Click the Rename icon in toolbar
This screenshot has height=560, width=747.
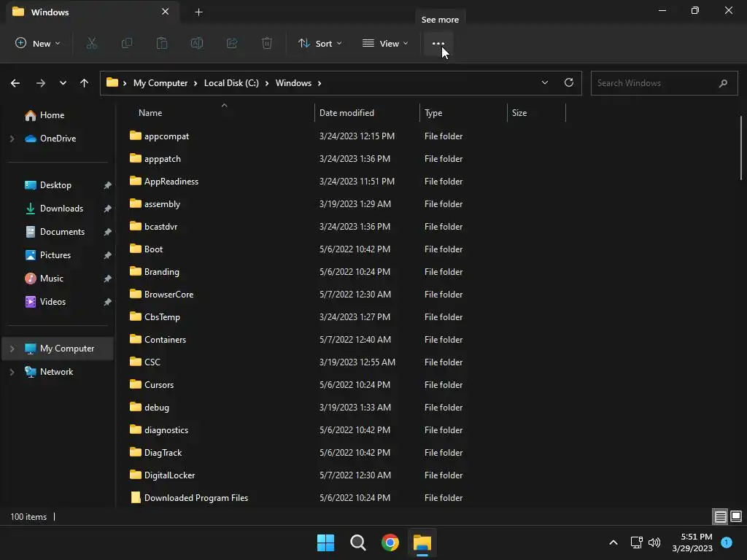(197, 43)
